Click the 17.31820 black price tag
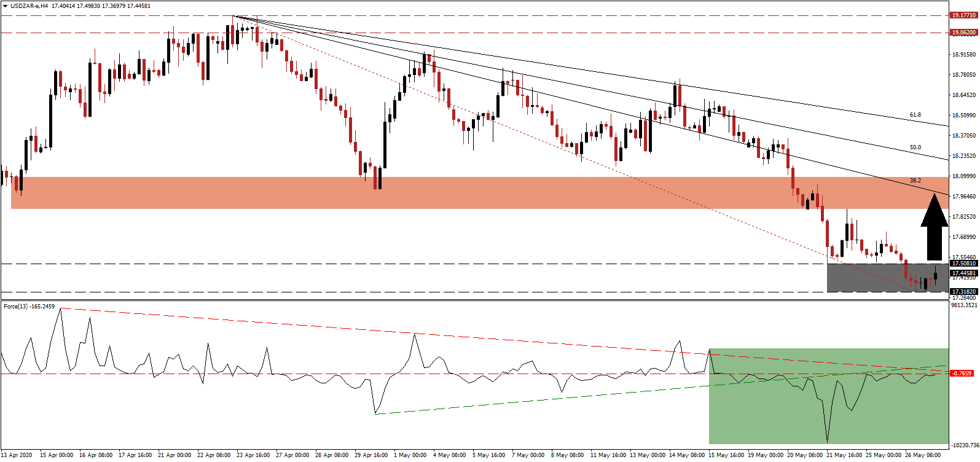This screenshot has width=980, height=462. tap(963, 292)
